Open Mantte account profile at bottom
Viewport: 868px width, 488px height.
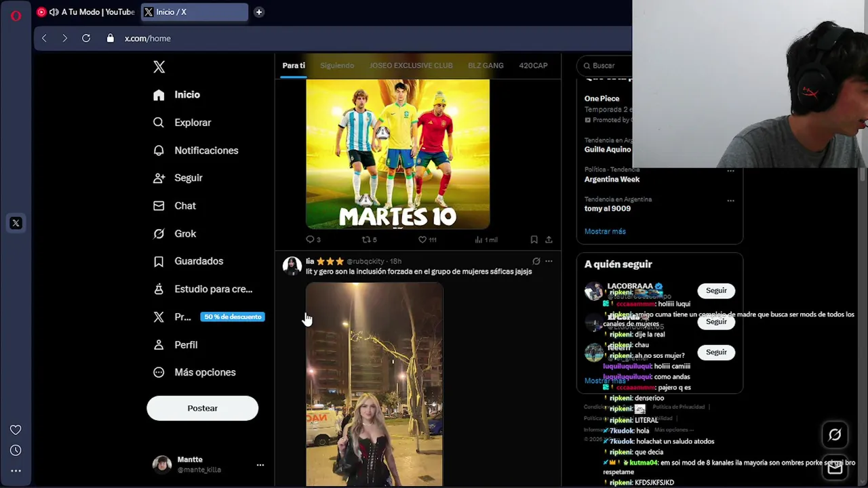click(208, 465)
